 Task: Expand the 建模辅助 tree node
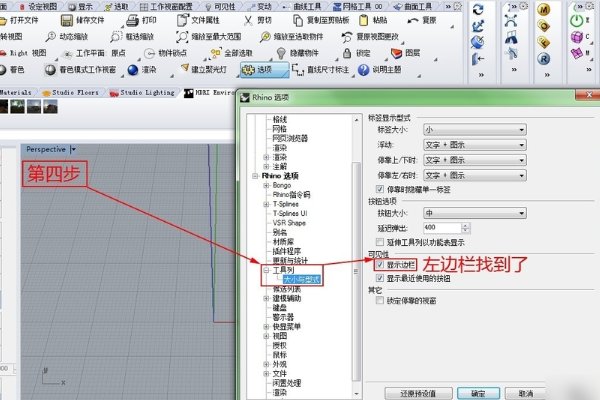click(266, 298)
